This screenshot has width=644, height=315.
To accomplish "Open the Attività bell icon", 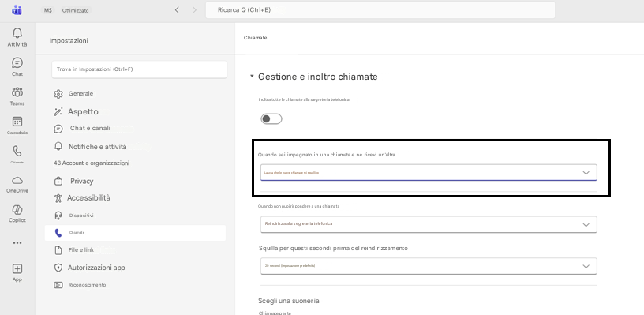I will pos(17,33).
